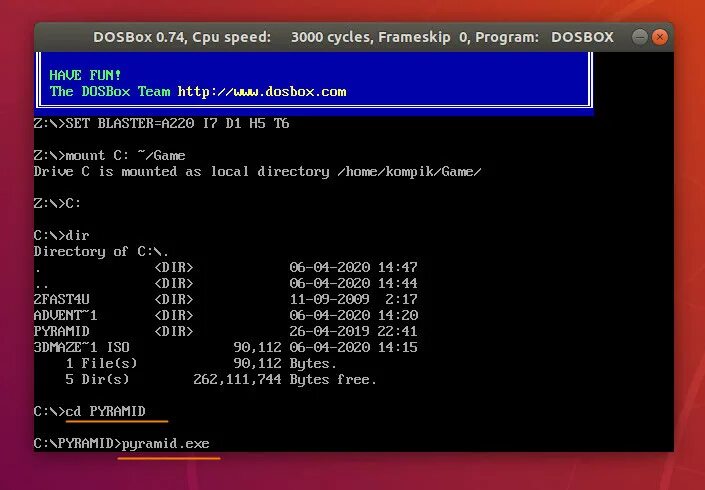The image size is (705, 490).
Task: Close the DOSBox window
Action: [660, 37]
